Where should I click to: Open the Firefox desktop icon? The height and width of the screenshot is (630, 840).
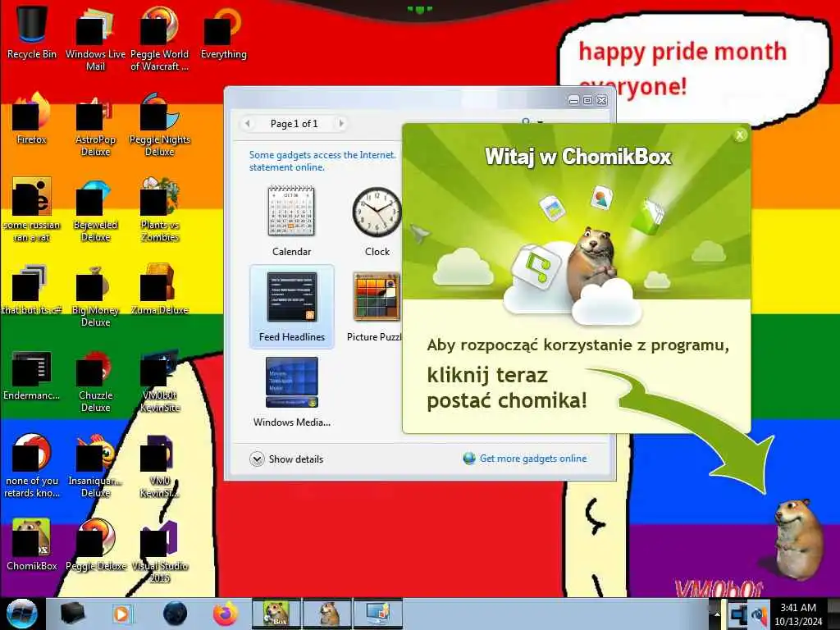coord(32,118)
